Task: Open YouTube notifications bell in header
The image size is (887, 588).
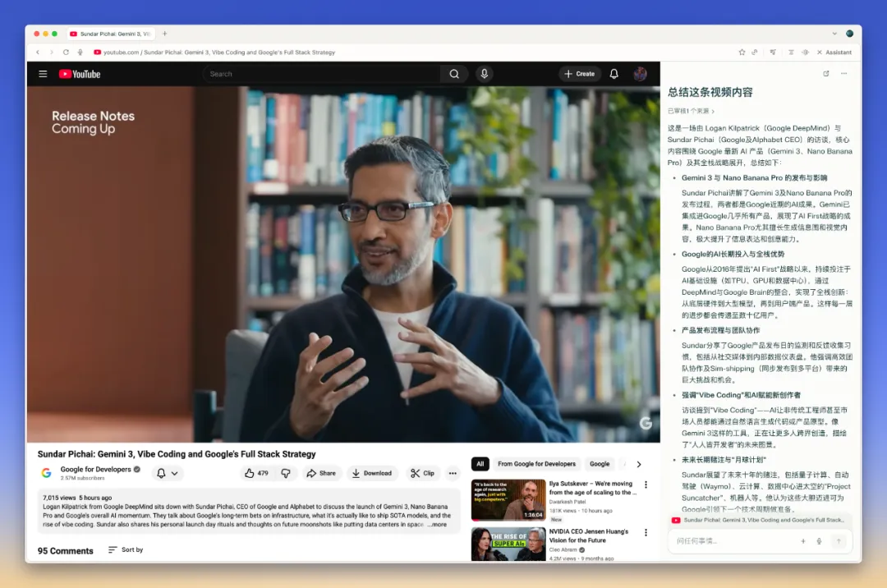Action: point(614,74)
